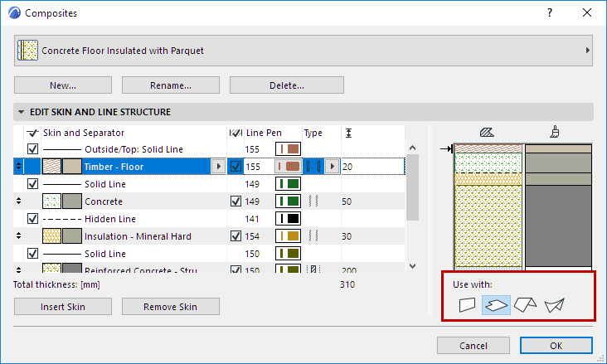The height and width of the screenshot is (364, 607).
Task: Toggle the Hidden Line checkbox
Action: tap(33, 219)
